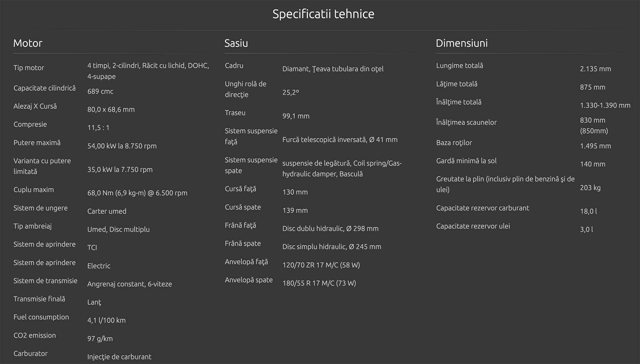640x364 pixels.
Task: Click the Lungime totală label
Action: pyautogui.click(x=460, y=66)
